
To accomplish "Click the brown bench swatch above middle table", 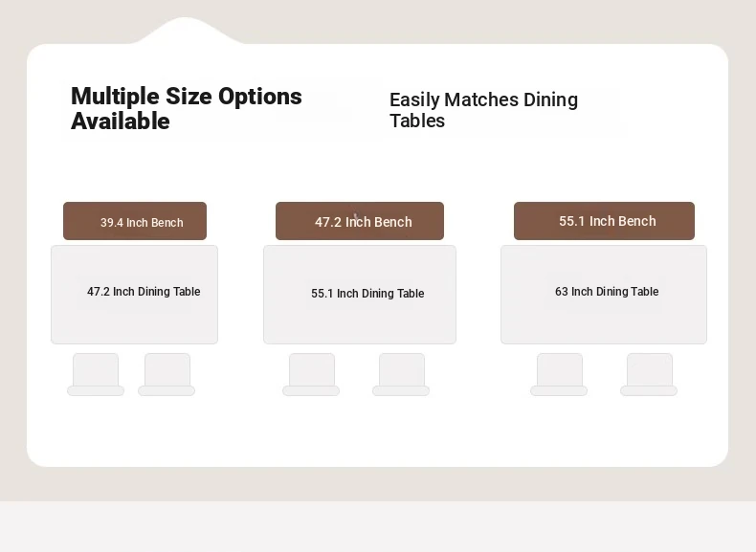I will pos(360,221).
